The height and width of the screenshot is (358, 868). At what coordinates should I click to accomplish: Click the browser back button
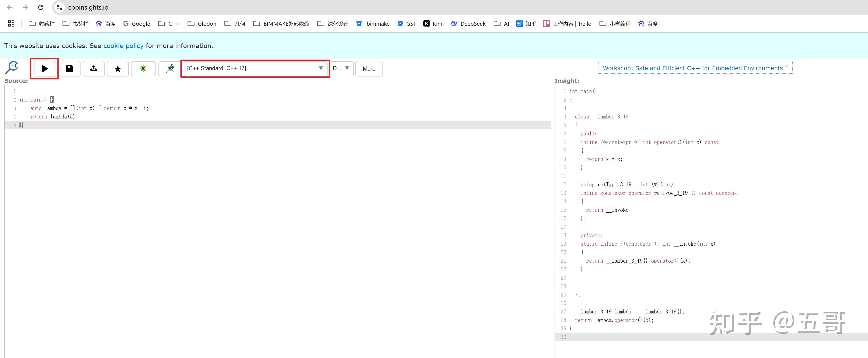coord(9,7)
